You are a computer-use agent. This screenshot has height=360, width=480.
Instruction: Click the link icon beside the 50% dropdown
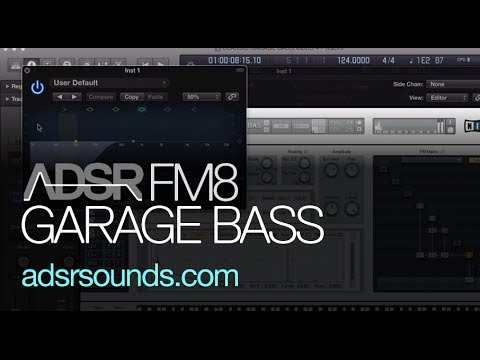232,97
